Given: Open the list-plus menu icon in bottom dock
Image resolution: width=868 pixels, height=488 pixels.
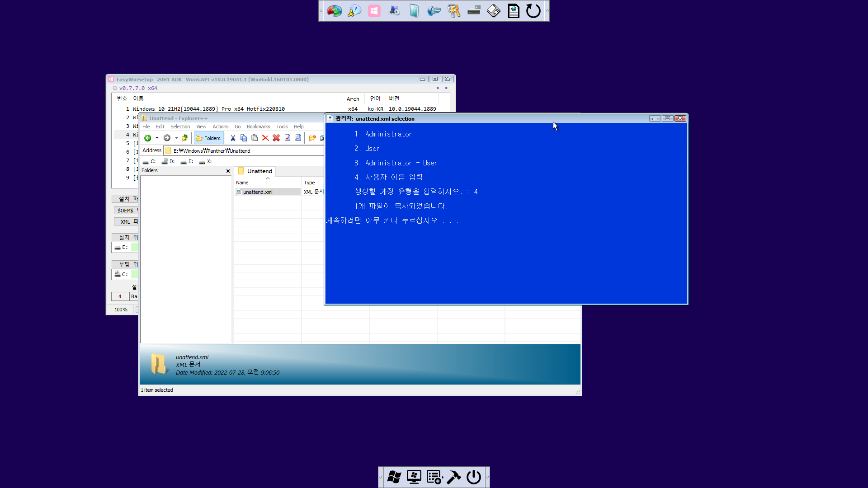Looking at the screenshot, I should point(434,477).
